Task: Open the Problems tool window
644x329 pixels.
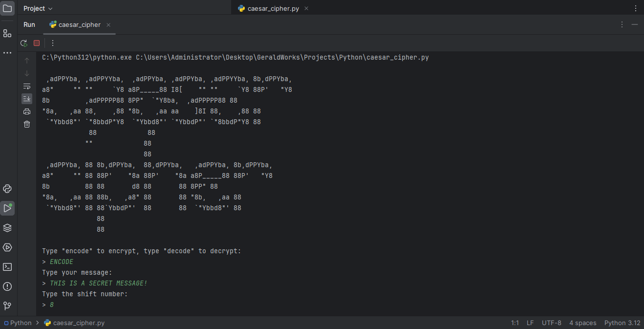Action: click(x=7, y=286)
